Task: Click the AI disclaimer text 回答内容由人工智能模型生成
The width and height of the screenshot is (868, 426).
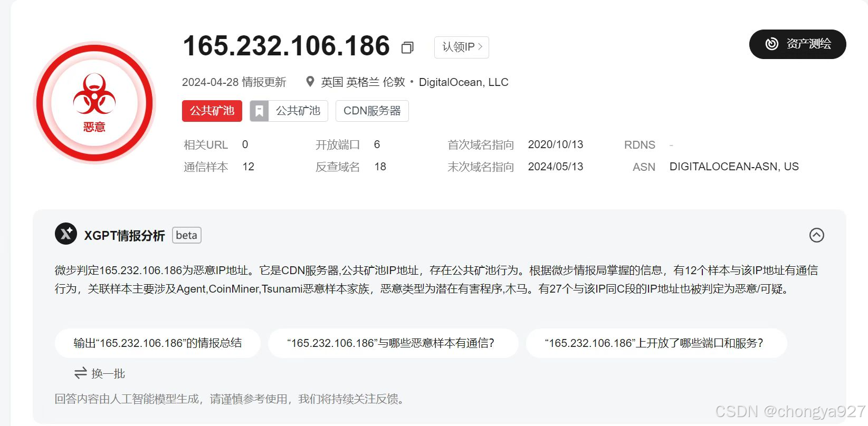Action: [x=230, y=399]
